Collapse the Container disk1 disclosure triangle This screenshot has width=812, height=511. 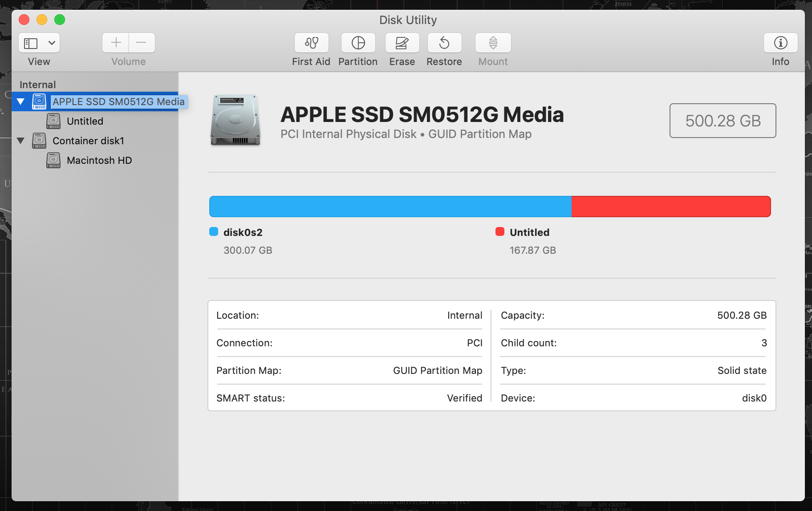(20, 141)
